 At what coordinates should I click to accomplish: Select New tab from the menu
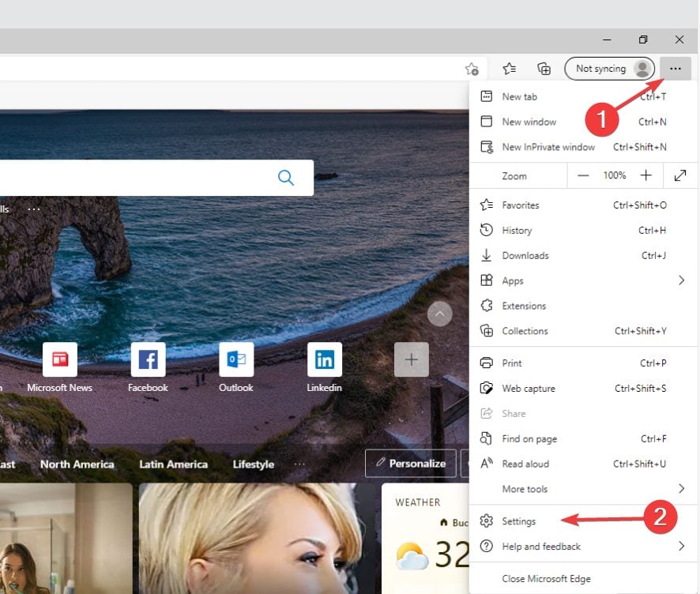coord(582,97)
